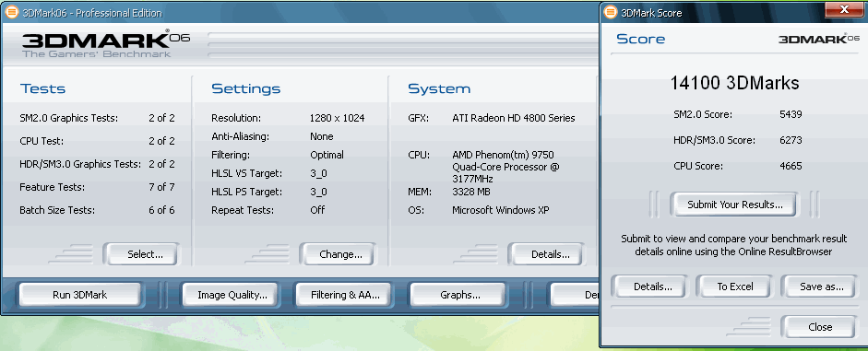This screenshot has width=868, height=351.
Task: Export results with To Excel
Action: point(734,287)
